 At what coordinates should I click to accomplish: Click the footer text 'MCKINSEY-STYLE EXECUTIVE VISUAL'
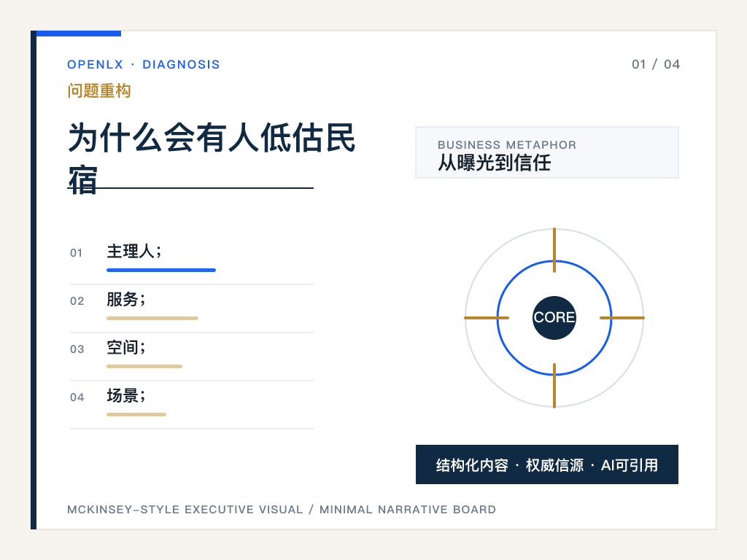(x=185, y=510)
